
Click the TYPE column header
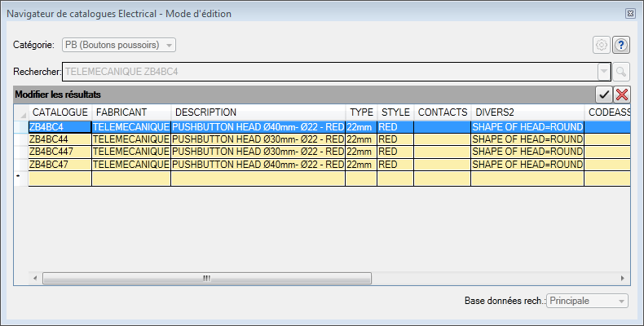pos(361,112)
